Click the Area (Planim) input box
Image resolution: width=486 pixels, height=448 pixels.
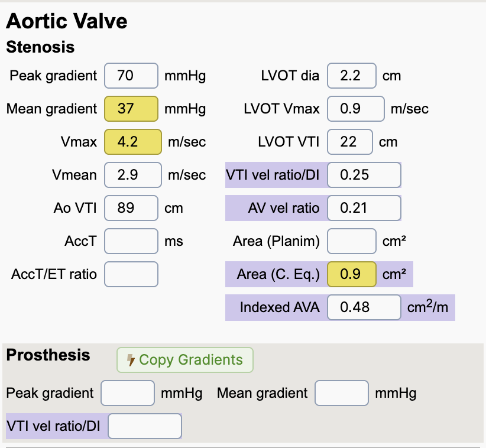pos(351,241)
